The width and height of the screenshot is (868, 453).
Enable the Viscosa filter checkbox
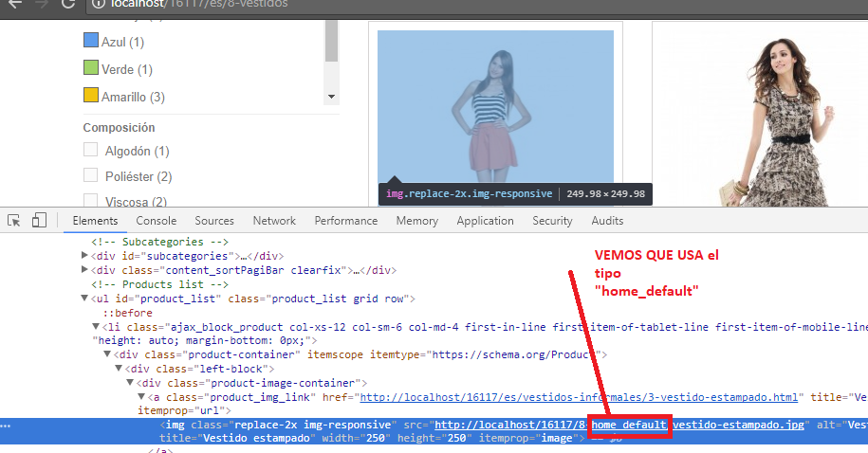coord(91,201)
